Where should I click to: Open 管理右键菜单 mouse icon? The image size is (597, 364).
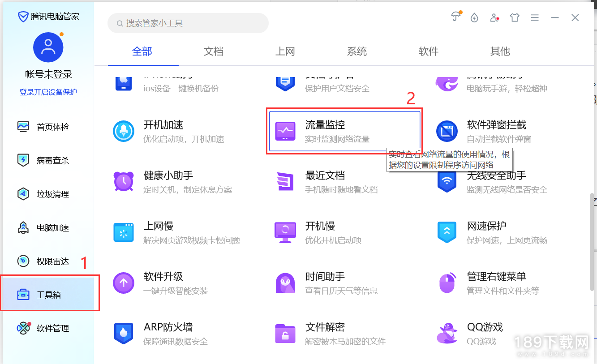(x=447, y=283)
